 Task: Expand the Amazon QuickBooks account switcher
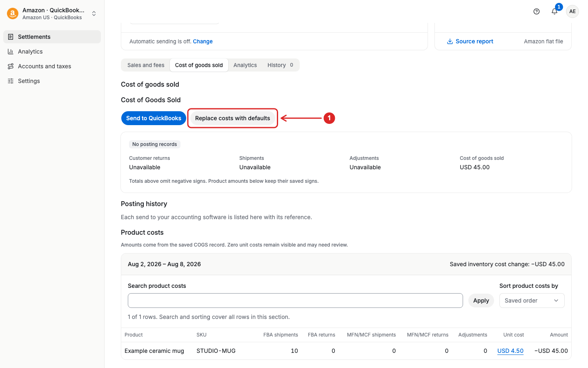coord(52,13)
